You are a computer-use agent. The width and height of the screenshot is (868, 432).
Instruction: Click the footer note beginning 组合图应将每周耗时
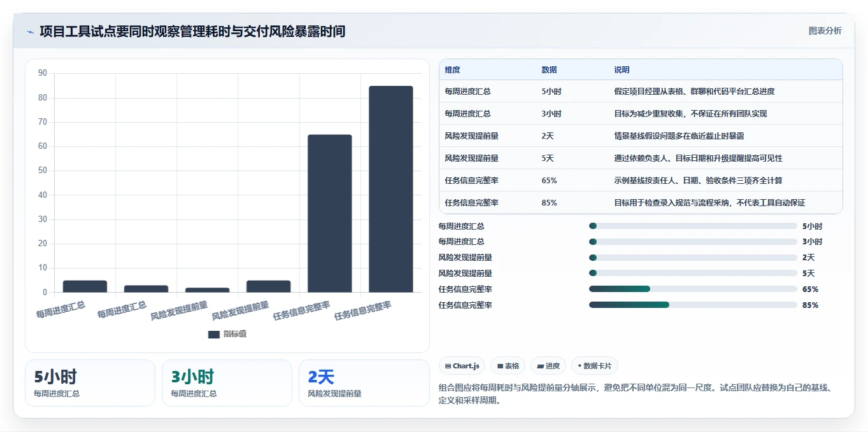click(636, 394)
